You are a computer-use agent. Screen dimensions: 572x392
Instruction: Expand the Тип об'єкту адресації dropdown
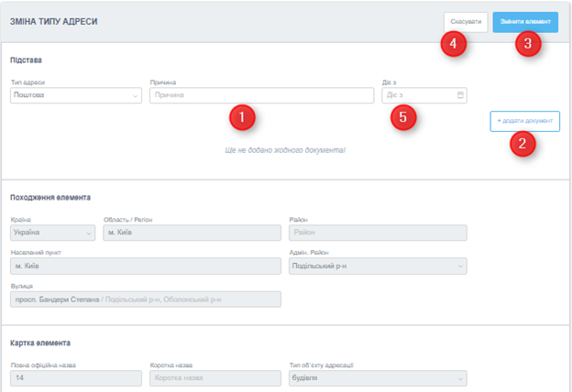coord(377,377)
